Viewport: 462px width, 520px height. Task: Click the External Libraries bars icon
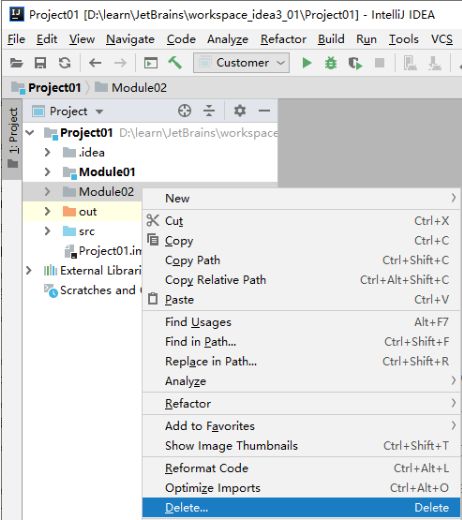[51, 270]
